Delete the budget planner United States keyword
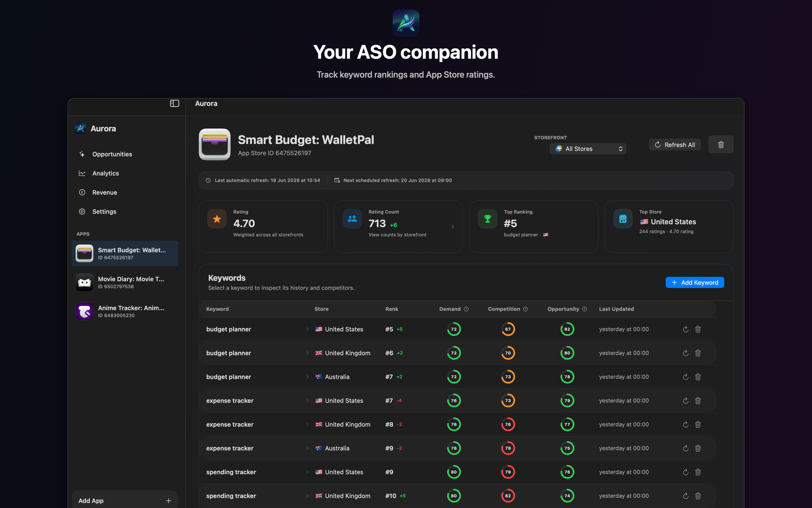This screenshot has height=508, width=812. coord(698,329)
